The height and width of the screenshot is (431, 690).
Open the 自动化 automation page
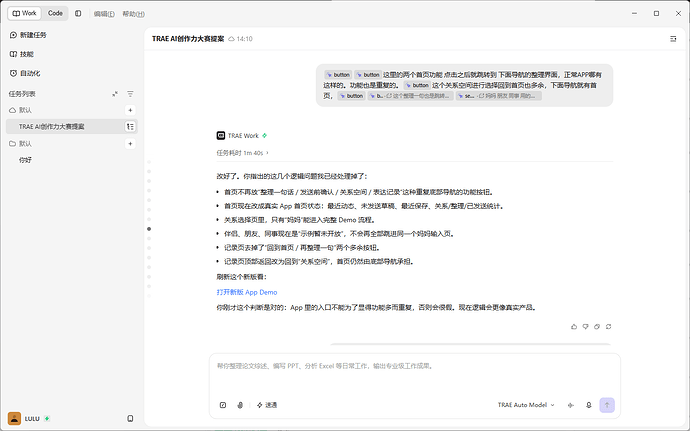coord(25,73)
